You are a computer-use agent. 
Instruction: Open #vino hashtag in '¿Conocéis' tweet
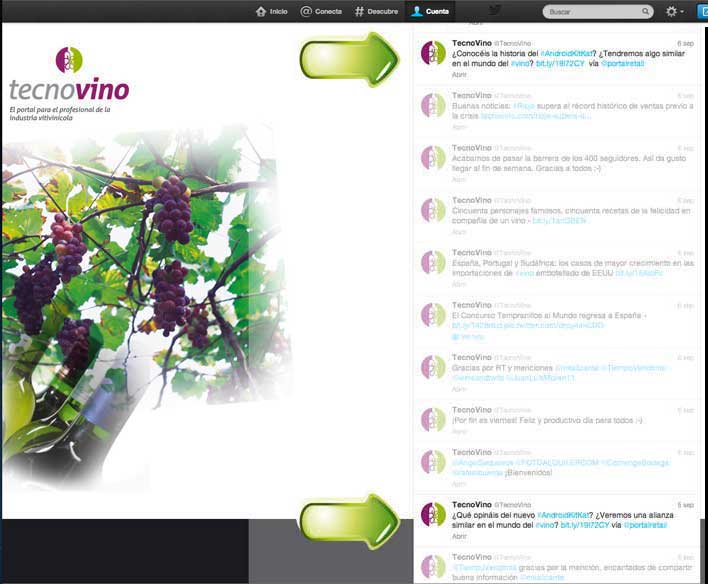520,64
